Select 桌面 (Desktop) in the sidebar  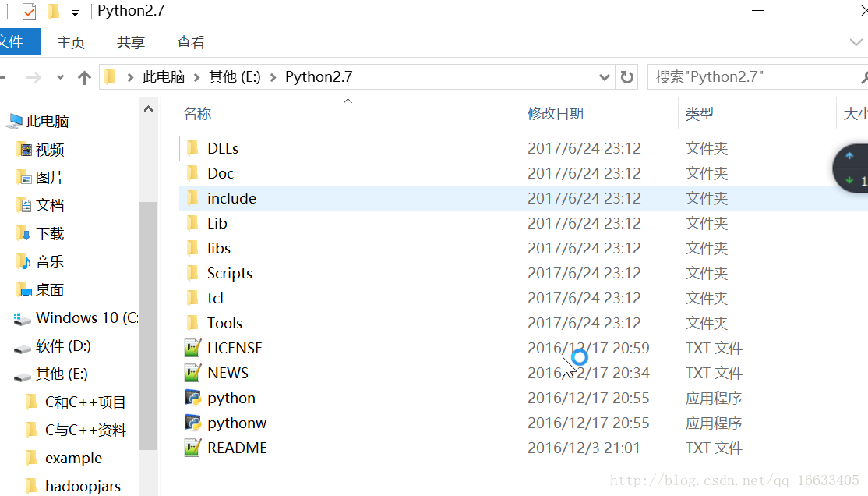pos(50,290)
